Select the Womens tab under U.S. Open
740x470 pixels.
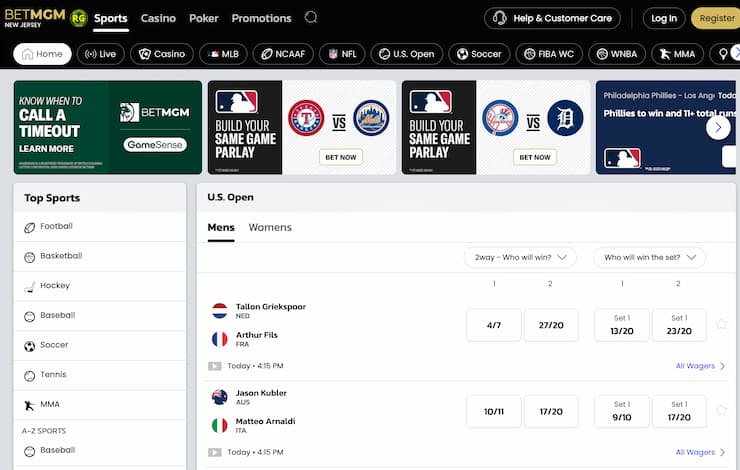pyautogui.click(x=270, y=227)
